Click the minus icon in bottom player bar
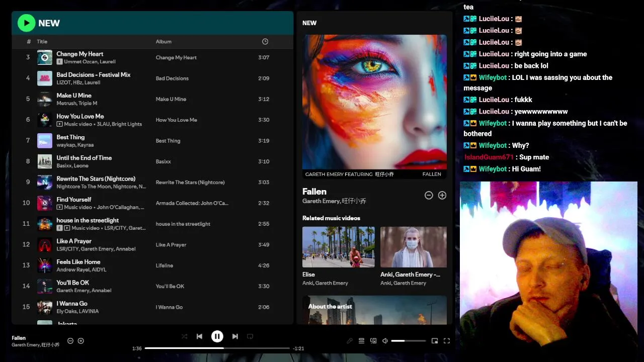 (70, 341)
